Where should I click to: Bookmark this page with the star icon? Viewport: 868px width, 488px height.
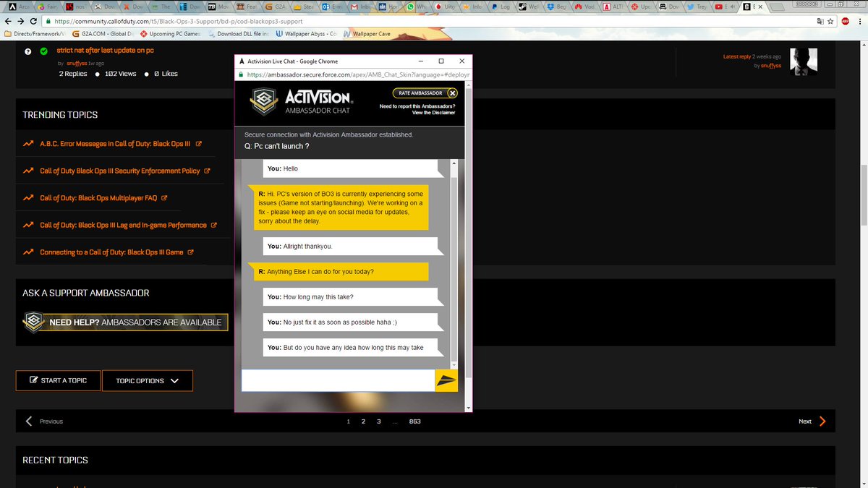[830, 22]
